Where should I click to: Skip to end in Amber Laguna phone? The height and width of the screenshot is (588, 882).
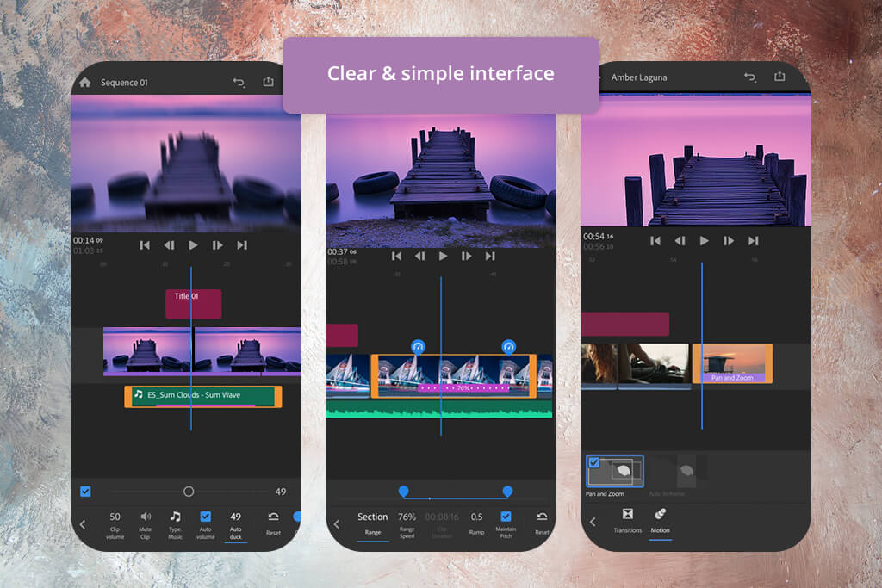point(754,241)
